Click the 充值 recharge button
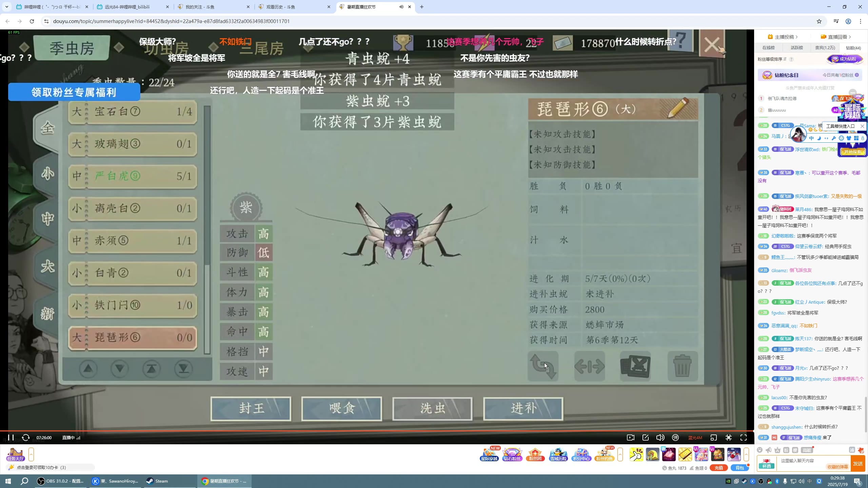The height and width of the screenshot is (488, 868). click(x=719, y=468)
